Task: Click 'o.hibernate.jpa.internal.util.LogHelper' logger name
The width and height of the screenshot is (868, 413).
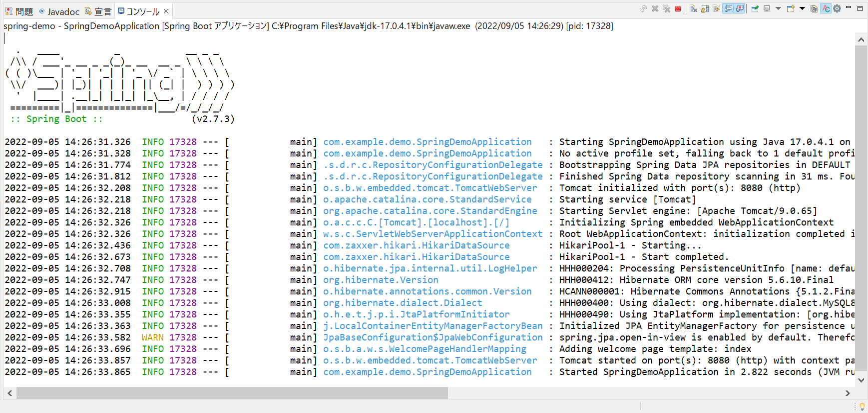Action: (x=430, y=268)
